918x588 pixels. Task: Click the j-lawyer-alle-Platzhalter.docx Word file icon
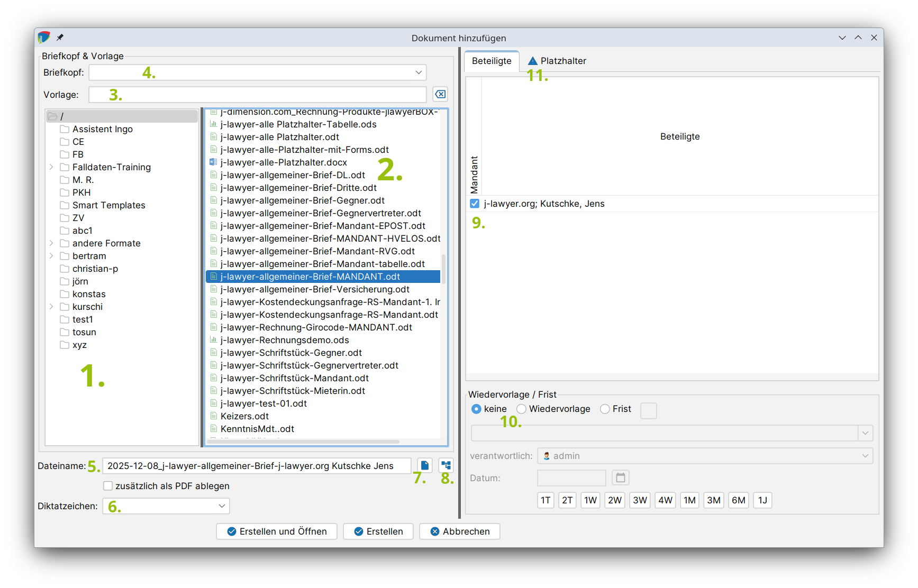(213, 162)
